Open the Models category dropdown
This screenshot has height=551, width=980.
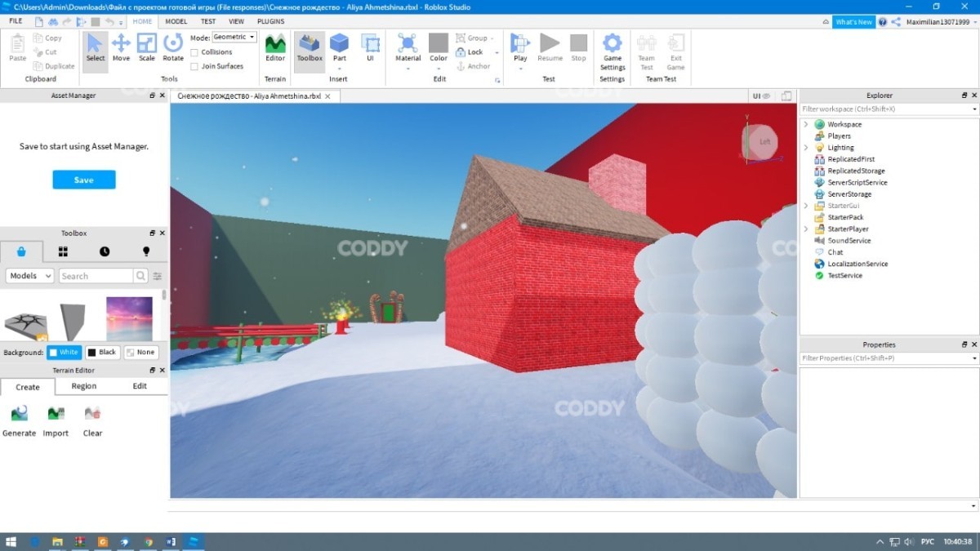(30, 276)
